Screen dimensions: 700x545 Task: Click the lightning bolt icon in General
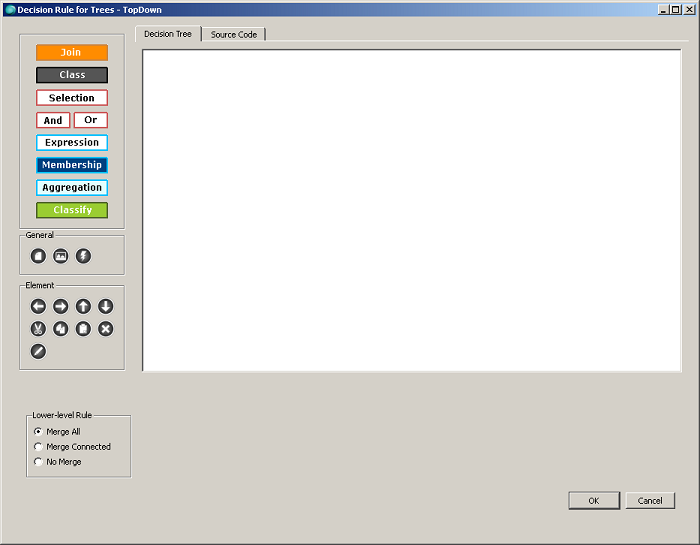pyautogui.click(x=83, y=256)
